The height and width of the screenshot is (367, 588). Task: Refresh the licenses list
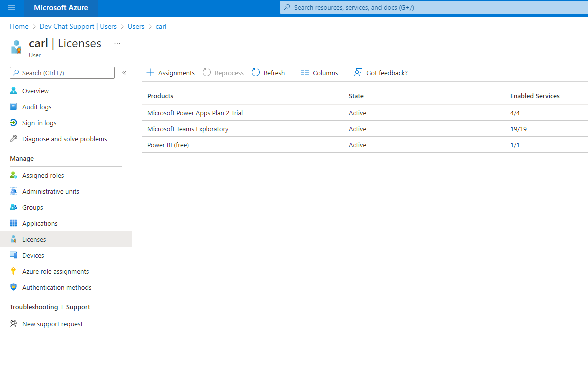[x=274, y=73]
